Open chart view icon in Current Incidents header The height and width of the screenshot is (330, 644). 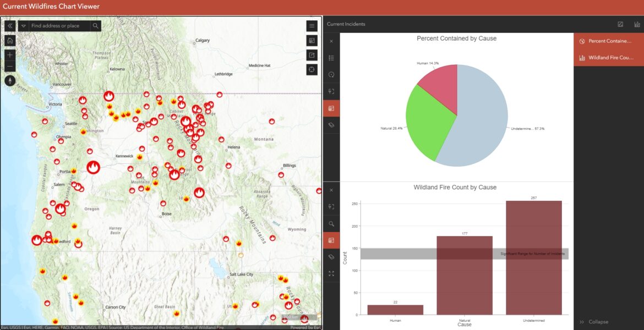click(x=620, y=24)
